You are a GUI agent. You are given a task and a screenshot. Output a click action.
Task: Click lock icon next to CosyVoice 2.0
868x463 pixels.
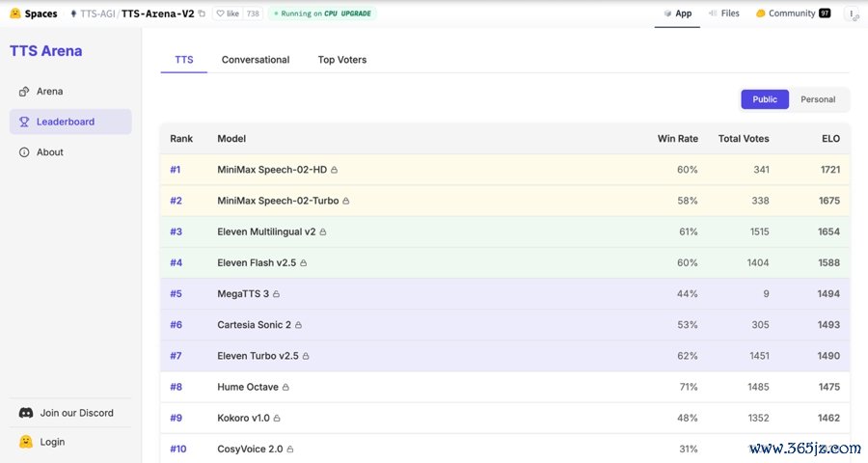(x=290, y=449)
